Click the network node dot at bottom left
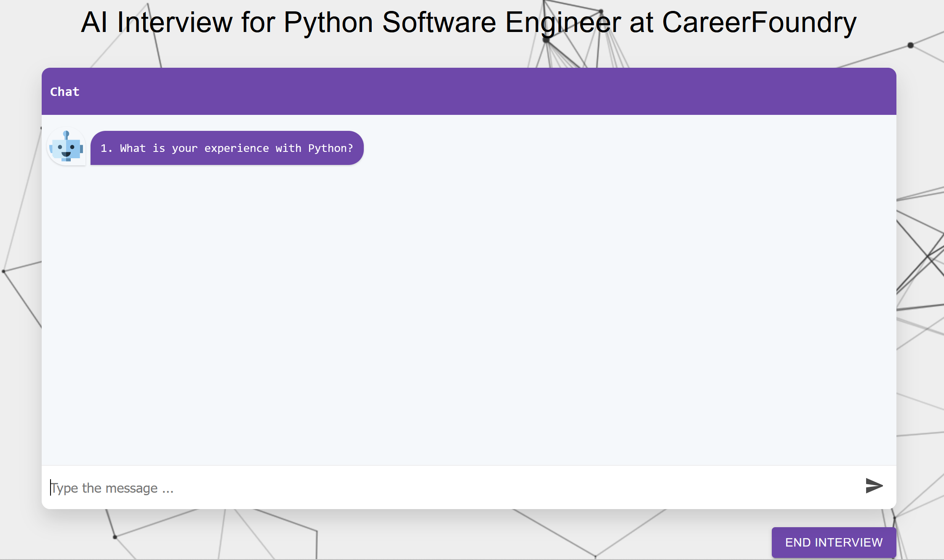Image resolution: width=944 pixels, height=560 pixels. pos(115,537)
